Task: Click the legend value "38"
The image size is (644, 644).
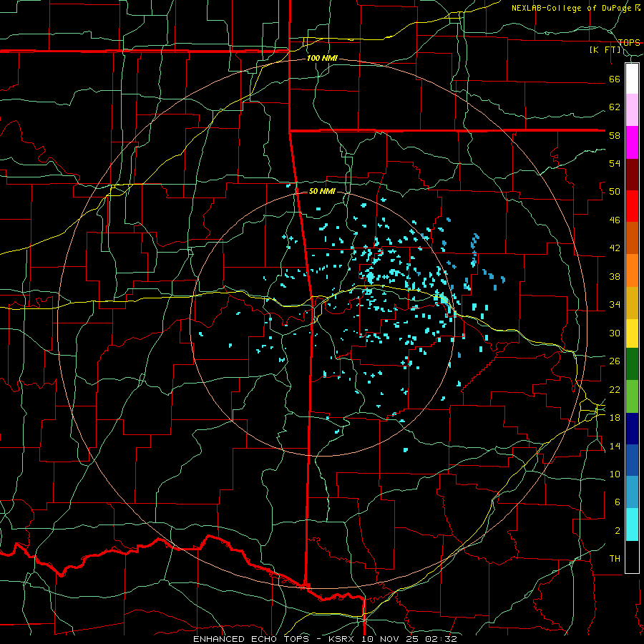Action: click(615, 276)
